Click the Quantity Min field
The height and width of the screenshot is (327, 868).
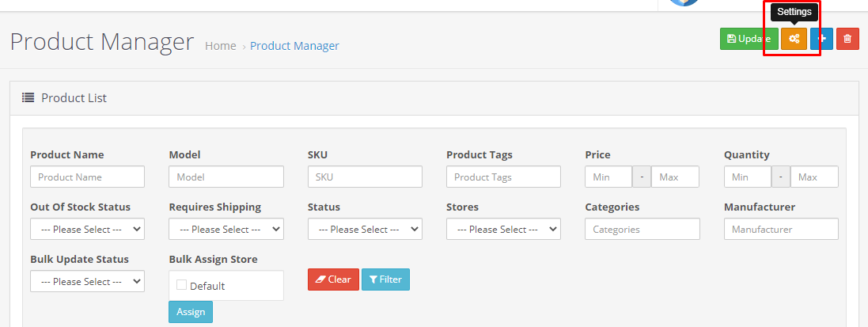point(747,177)
